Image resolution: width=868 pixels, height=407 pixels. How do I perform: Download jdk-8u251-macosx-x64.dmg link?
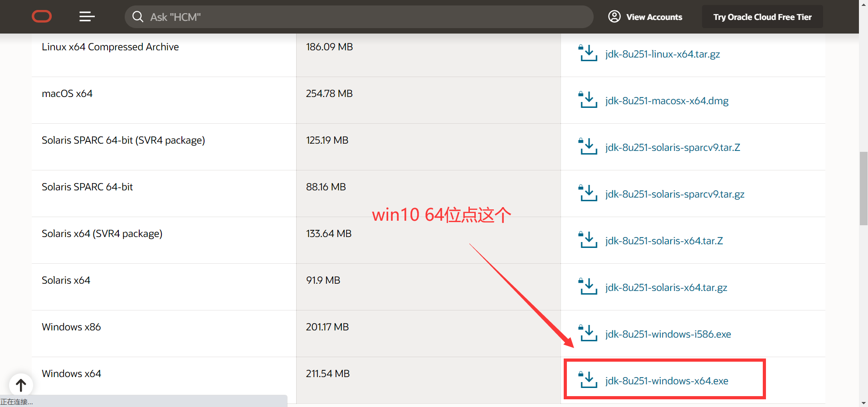click(x=667, y=101)
